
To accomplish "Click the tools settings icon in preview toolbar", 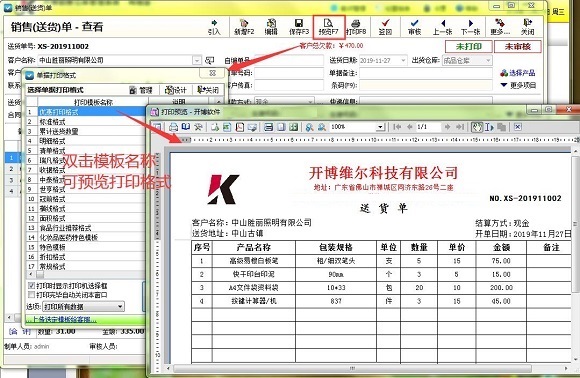I will click(198, 127).
